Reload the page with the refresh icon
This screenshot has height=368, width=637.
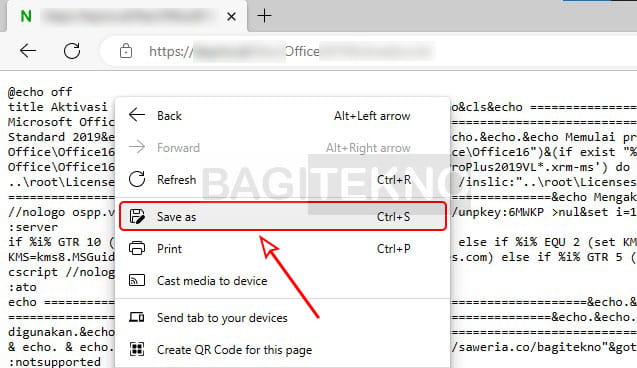72,51
